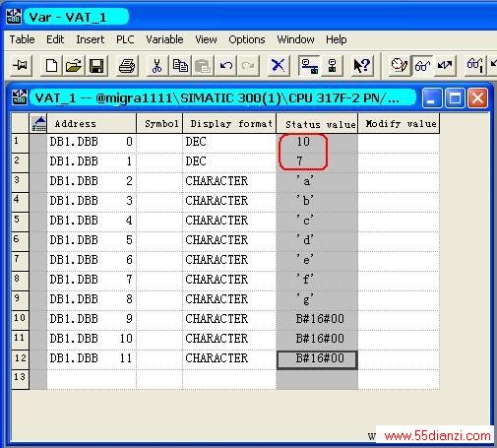Click the context help arrow icon

pos(361,66)
